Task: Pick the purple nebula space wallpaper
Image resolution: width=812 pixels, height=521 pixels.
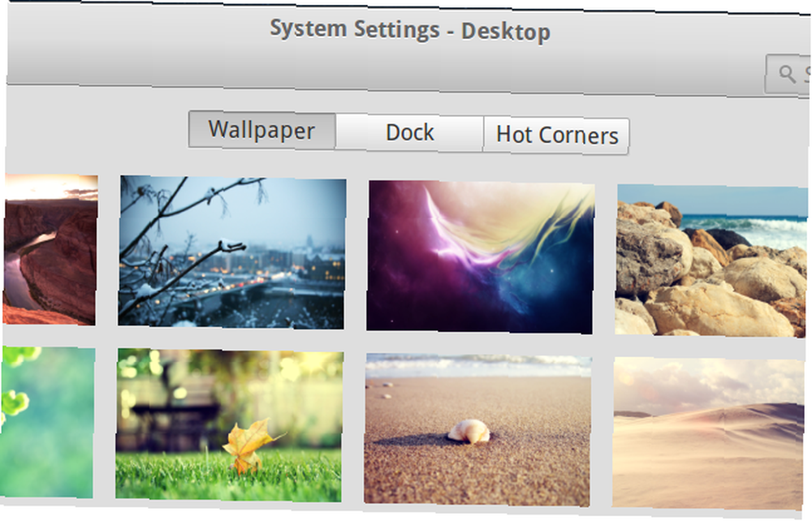Action: (x=481, y=257)
